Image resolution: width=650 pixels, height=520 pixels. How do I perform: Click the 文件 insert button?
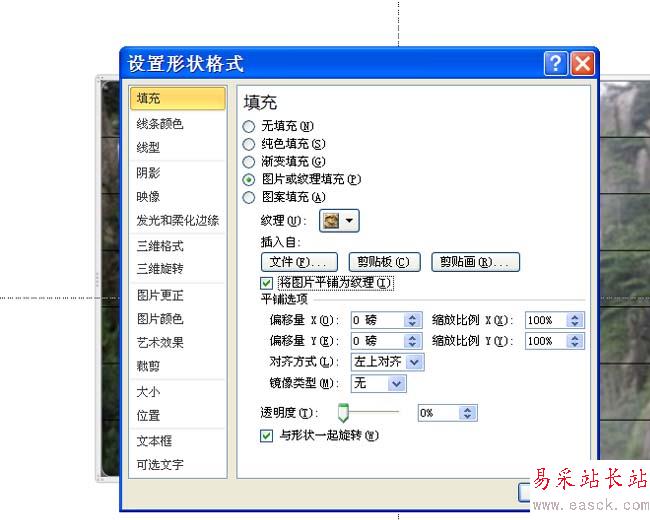click(x=299, y=262)
